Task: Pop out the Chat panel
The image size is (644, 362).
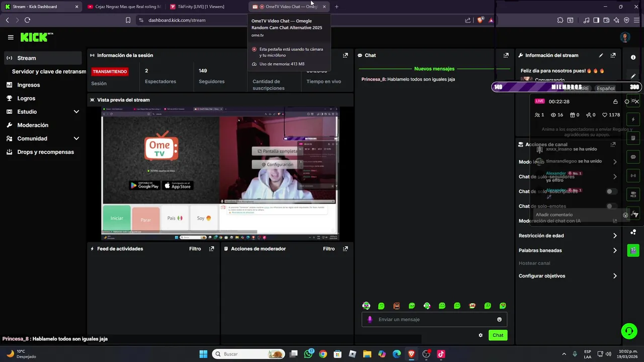Action: coord(506,55)
